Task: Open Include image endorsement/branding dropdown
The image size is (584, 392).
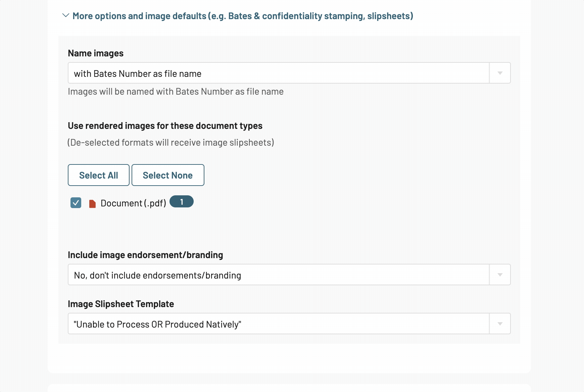Action: tap(289, 275)
